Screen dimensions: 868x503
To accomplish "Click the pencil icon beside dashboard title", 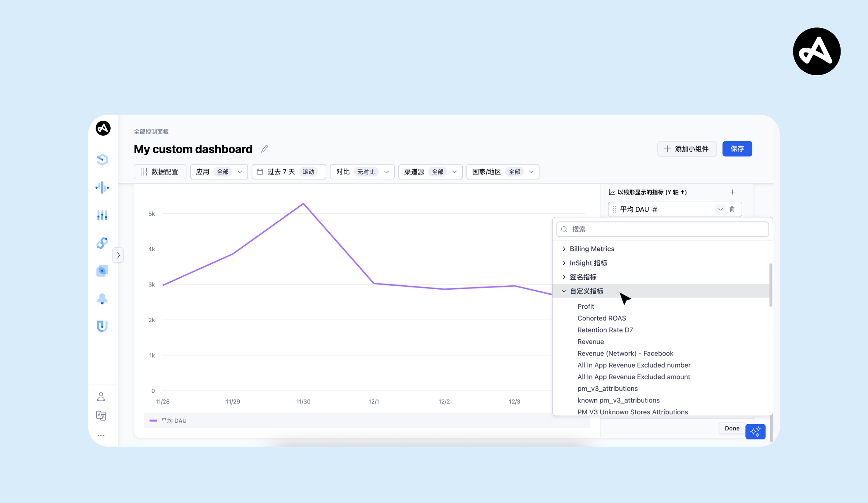I will tap(265, 149).
